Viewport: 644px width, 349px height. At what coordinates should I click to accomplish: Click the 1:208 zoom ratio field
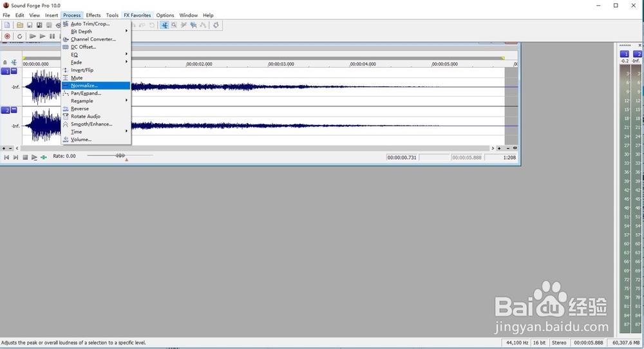(501, 157)
